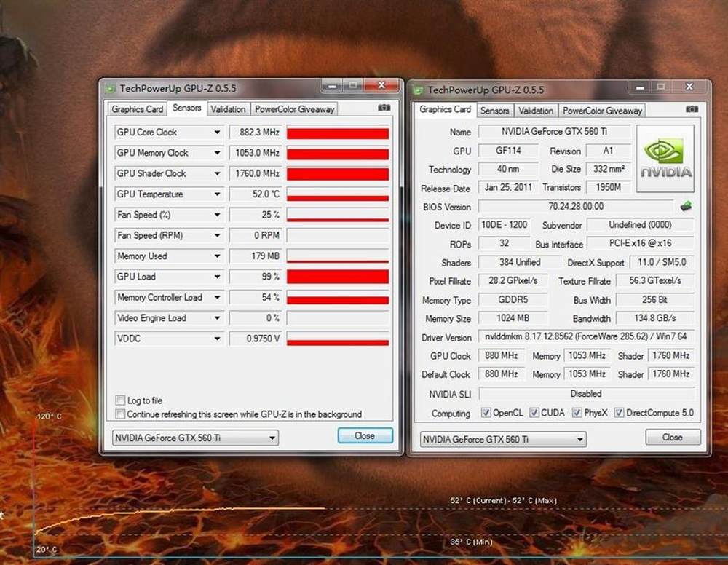
Task: Click the camera screenshot icon in Graphics Card window
Action: click(692, 109)
